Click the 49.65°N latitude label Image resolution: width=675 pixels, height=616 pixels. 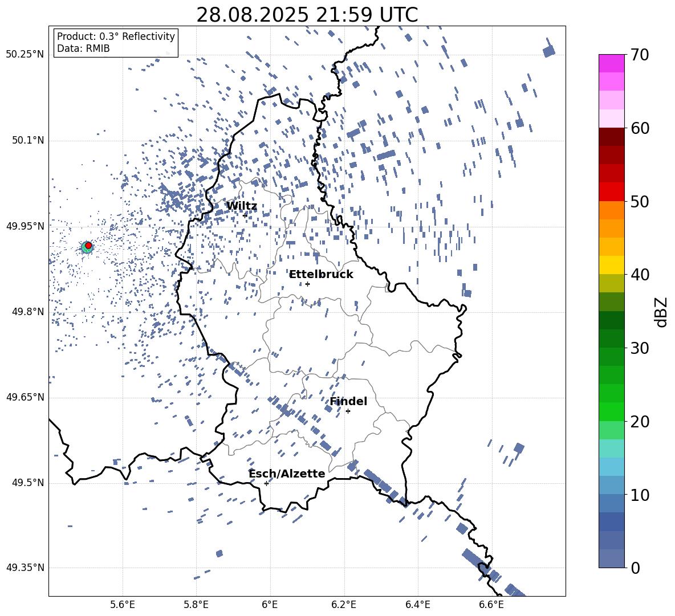tap(25, 397)
